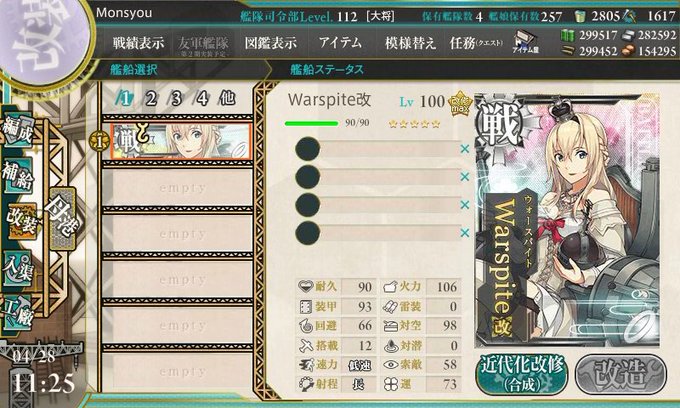680x408 pixels.
Task: Clear the fourth equipment slot X
Action: coord(465,233)
